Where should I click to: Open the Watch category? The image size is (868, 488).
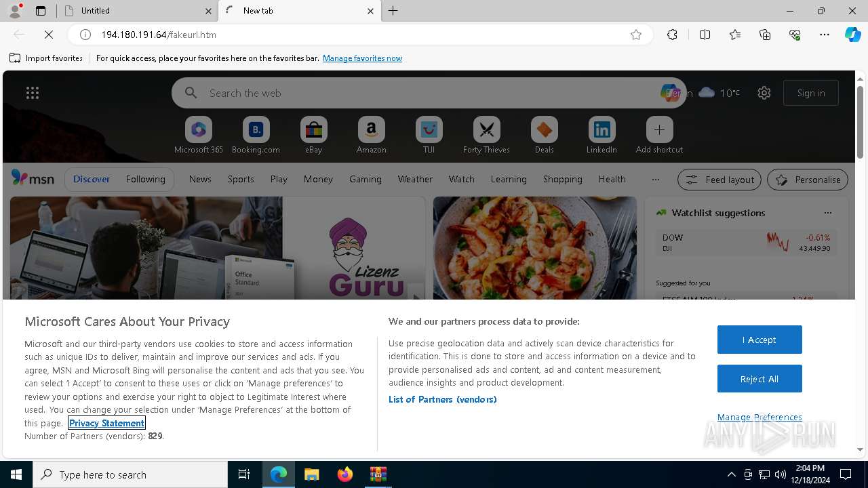tap(462, 179)
